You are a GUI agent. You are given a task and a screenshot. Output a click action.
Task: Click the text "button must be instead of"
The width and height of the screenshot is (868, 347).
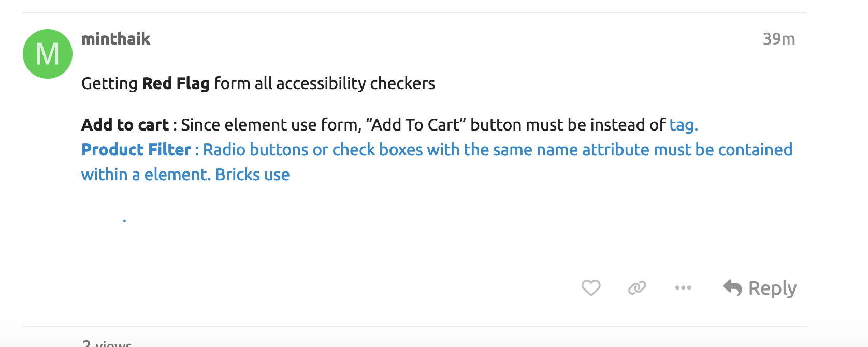tap(568, 125)
